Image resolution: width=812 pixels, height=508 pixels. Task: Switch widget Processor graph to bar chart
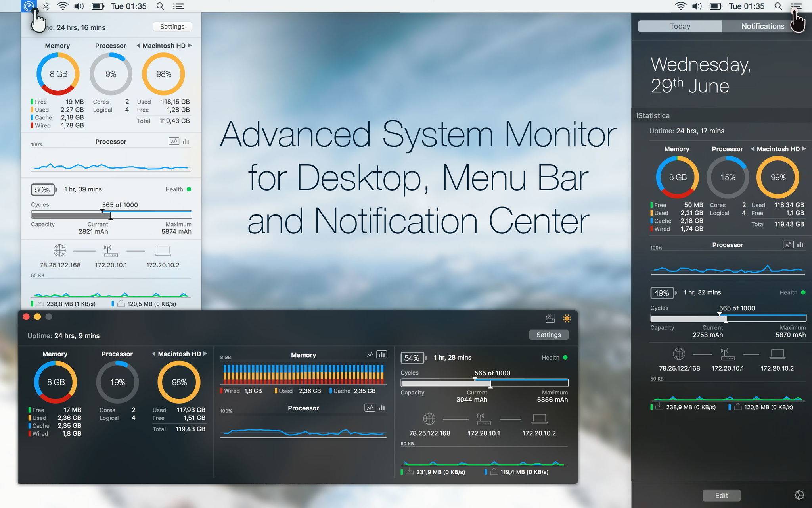pyautogui.click(x=801, y=244)
